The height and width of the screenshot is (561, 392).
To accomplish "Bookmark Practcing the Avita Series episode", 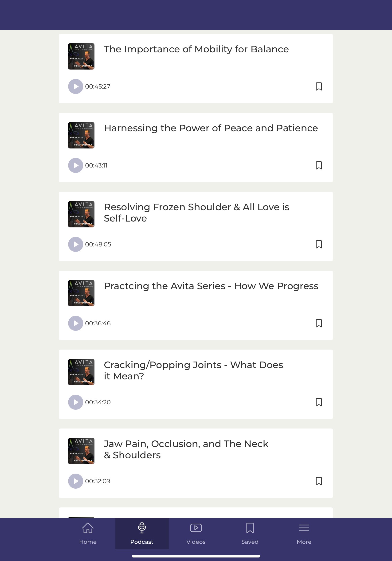I will coord(319,323).
